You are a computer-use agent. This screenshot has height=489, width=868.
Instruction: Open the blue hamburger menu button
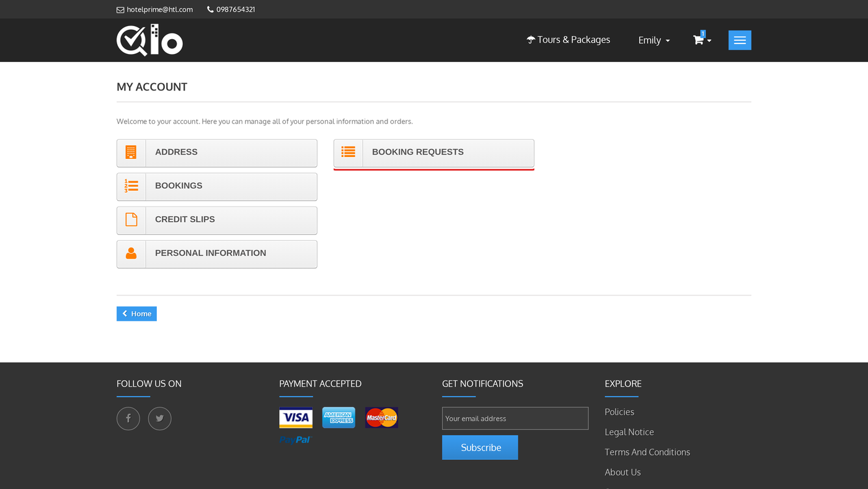[740, 40]
